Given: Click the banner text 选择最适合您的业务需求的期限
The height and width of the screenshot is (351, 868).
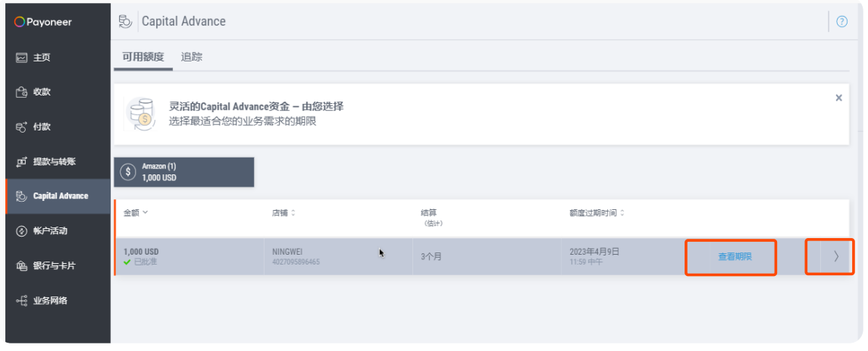Looking at the screenshot, I should (243, 121).
